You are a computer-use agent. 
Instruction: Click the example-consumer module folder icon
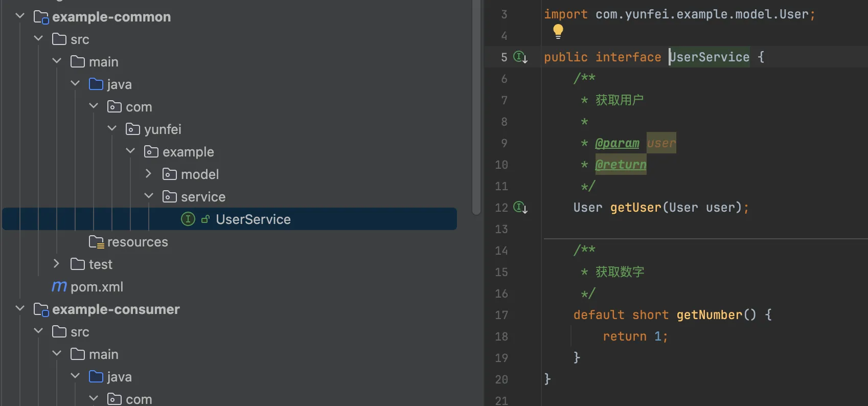click(41, 310)
